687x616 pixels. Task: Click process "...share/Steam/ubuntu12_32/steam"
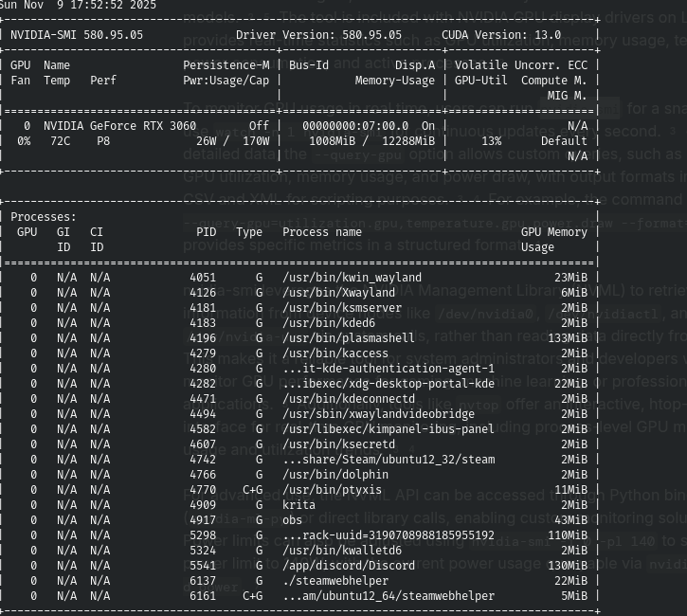pos(389,460)
